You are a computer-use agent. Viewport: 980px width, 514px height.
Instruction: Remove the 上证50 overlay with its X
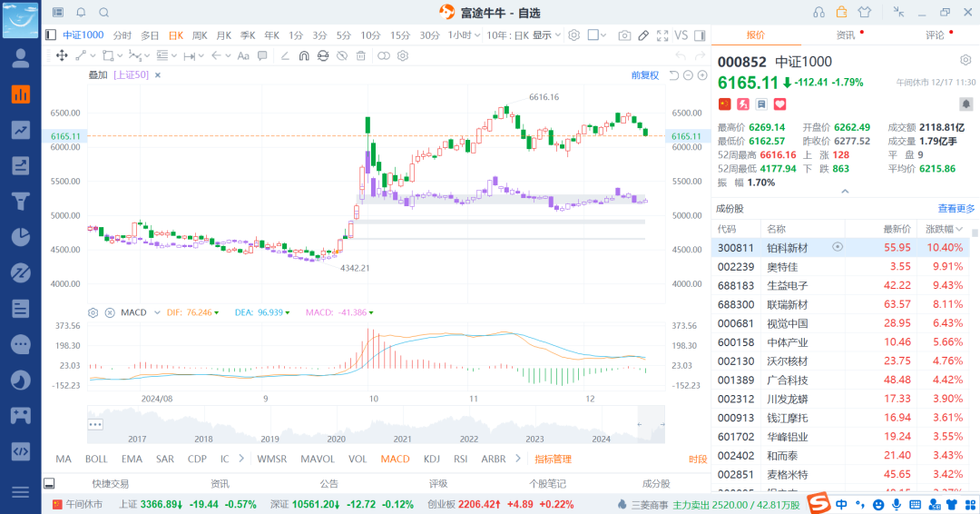pos(158,75)
